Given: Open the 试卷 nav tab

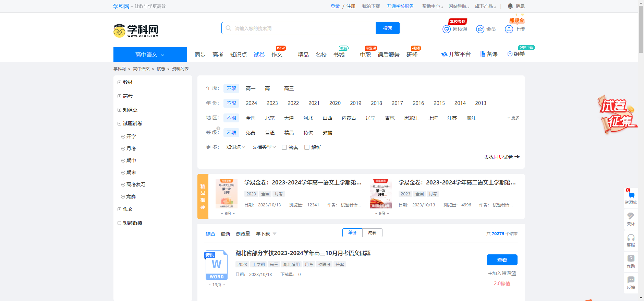Looking at the screenshot, I should [259, 55].
